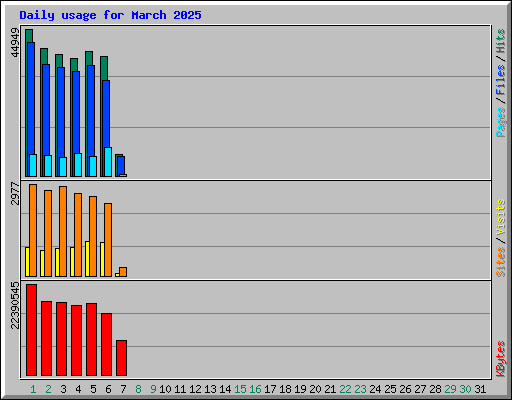This screenshot has height=400, width=512.
Task: Click day 20 on the x-axis
Action: tap(315, 389)
